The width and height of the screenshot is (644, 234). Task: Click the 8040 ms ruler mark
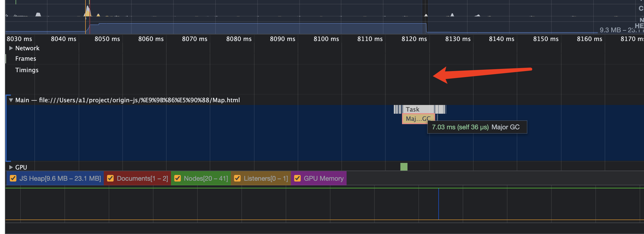pos(64,39)
